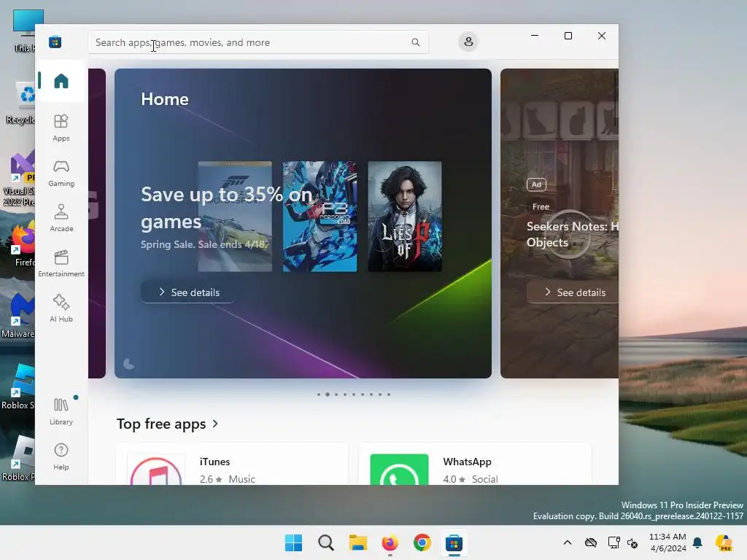Open Arcade in the sidebar
Image resolution: width=747 pixels, height=560 pixels.
pyautogui.click(x=61, y=218)
